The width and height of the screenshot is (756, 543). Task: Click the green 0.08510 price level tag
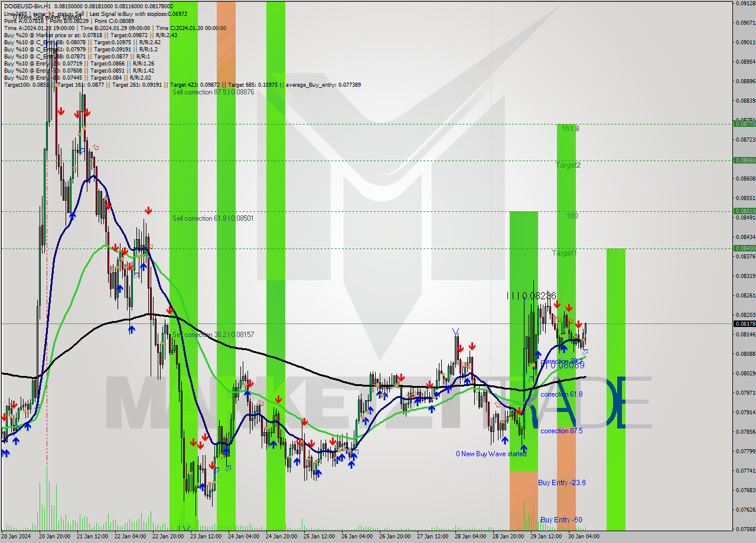(x=744, y=211)
